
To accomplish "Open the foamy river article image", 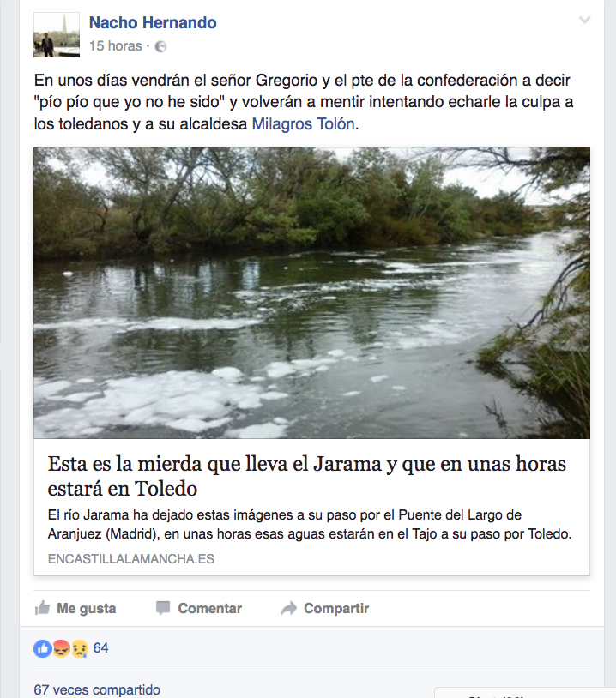I will (311, 293).
